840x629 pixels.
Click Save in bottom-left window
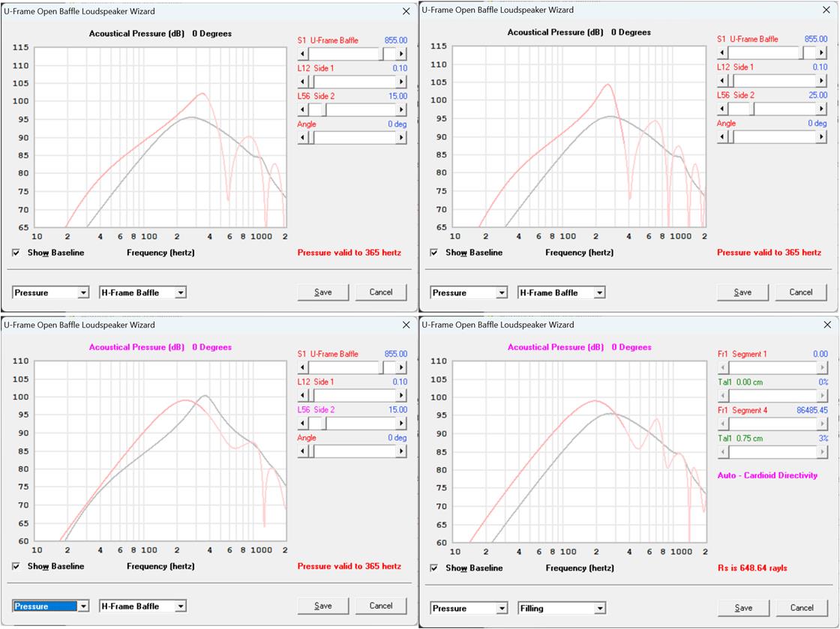[x=323, y=606]
